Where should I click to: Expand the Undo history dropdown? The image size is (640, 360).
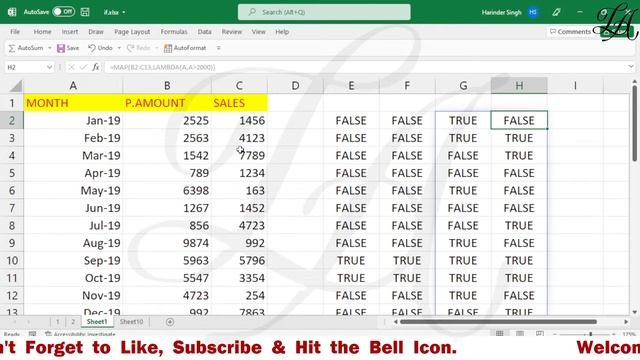click(119, 48)
